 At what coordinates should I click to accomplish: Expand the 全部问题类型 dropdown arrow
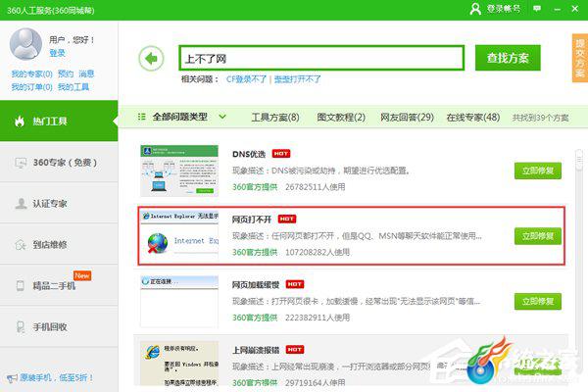[222, 117]
